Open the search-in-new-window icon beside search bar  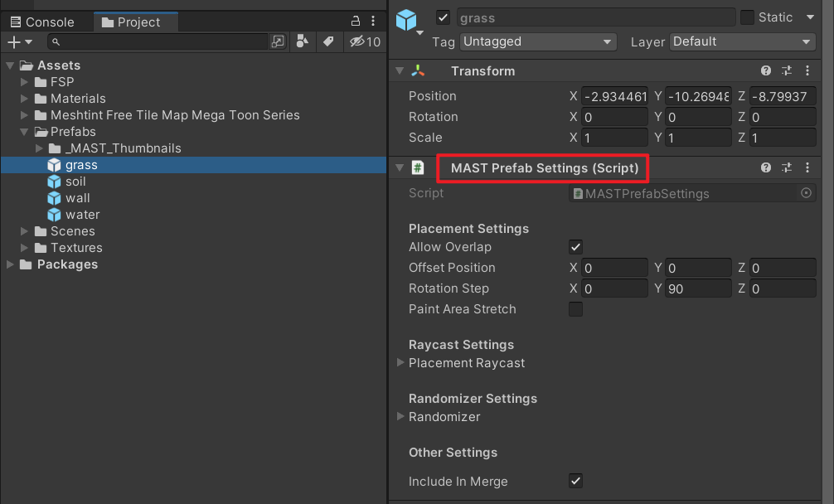(278, 41)
